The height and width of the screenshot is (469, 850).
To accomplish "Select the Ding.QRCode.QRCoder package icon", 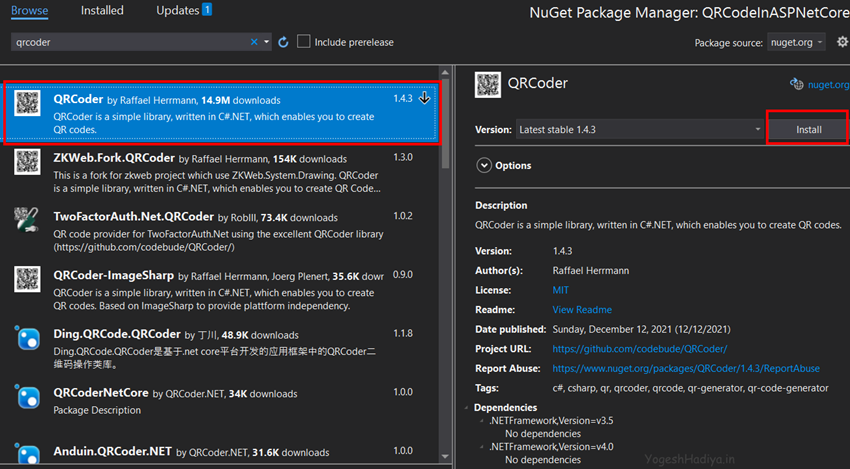I will pyautogui.click(x=27, y=338).
